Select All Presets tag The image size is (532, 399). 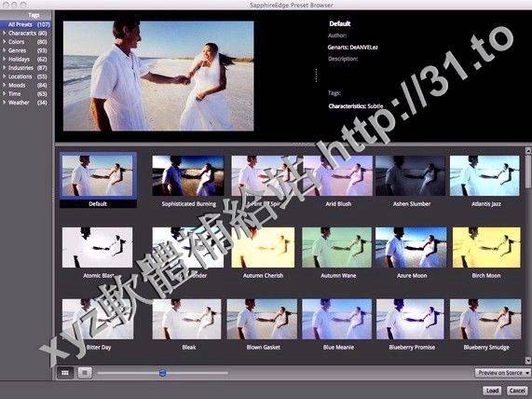point(25,24)
